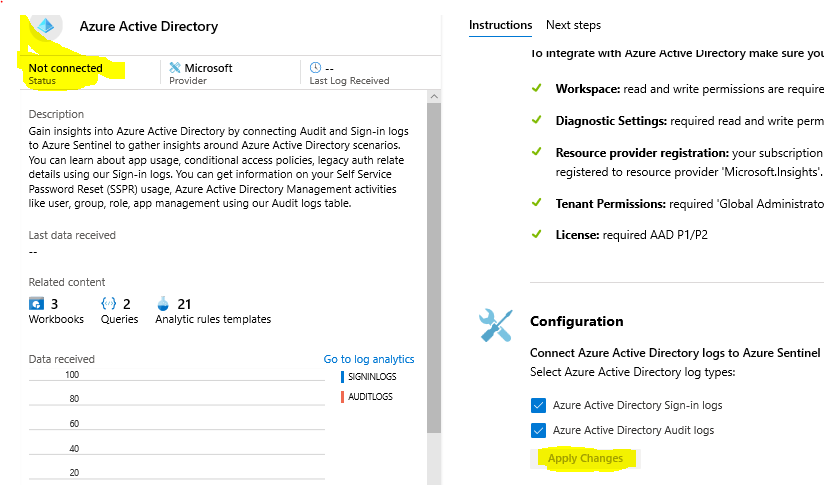
Task: Click the scrollbar up arrow in description panel
Action: click(x=434, y=96)
